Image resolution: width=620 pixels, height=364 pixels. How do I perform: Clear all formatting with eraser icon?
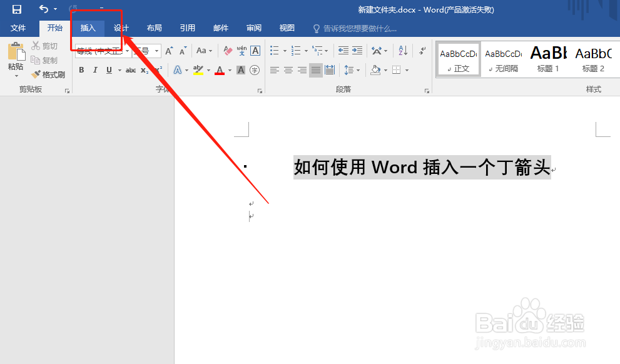(x=228, y=51)
